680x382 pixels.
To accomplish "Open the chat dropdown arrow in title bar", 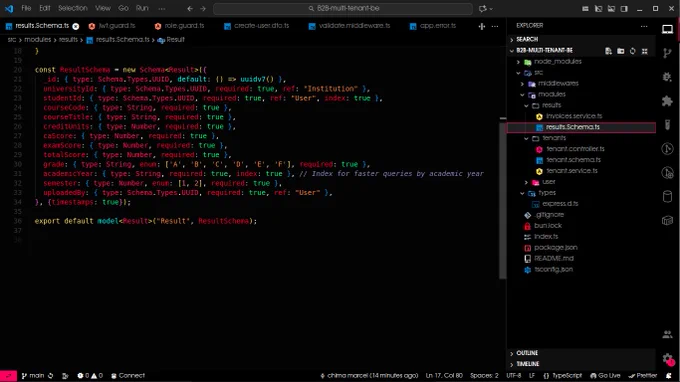I will pyautogui.click(x=491, y=9).
